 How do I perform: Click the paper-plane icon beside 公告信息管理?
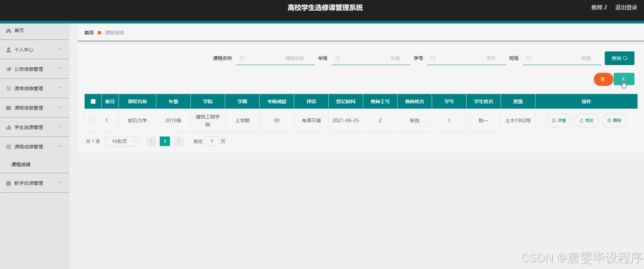point(9,69)
